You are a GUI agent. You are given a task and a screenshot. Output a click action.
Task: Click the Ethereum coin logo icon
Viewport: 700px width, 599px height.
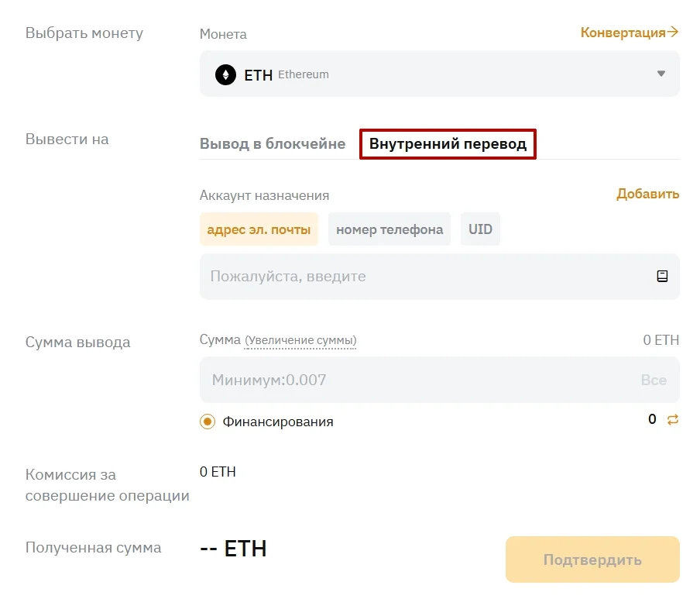[225, 75]
